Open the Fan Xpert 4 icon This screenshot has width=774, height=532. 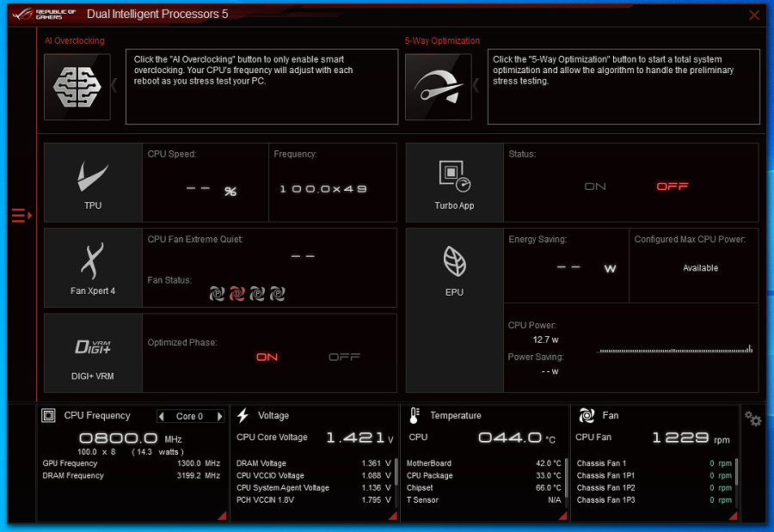click(x=93, y=267)
